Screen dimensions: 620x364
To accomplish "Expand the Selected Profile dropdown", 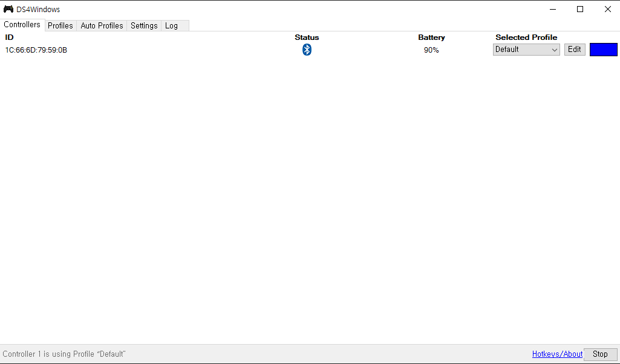I will (526, 50).
